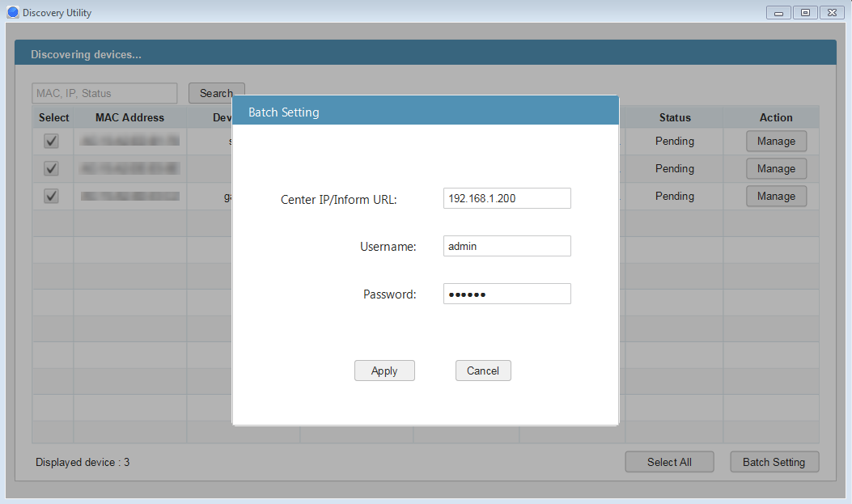This screenshot has width=852, height=504.
Task: Minimize the Discovery Utility window
Action: click(779, 13)
